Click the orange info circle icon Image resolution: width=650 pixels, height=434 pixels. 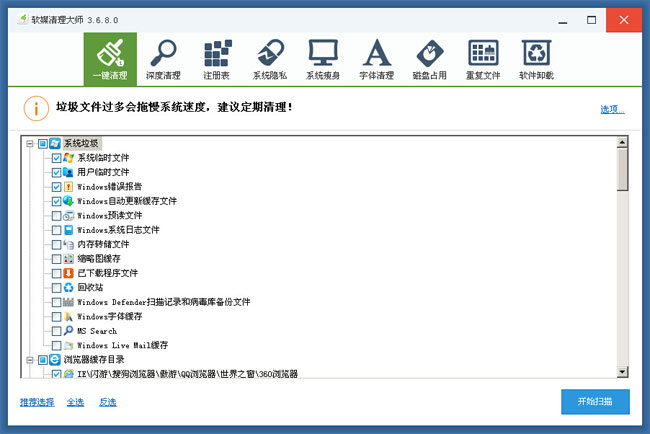pyautogui.click(x=36, y=108)
